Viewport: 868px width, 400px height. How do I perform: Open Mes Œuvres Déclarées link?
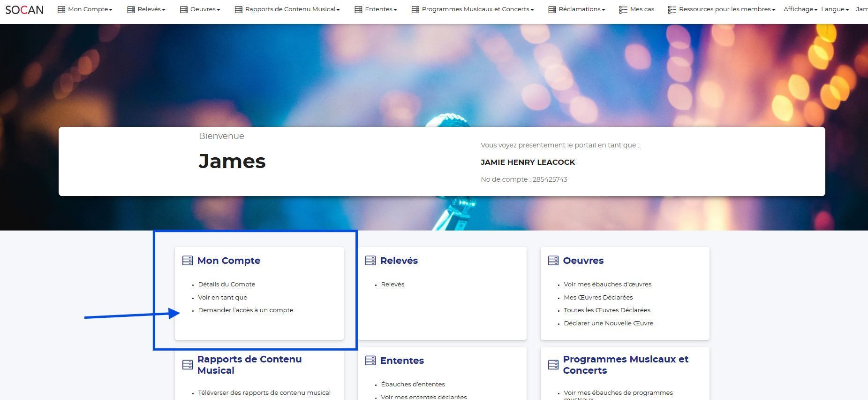click(598, 298)
